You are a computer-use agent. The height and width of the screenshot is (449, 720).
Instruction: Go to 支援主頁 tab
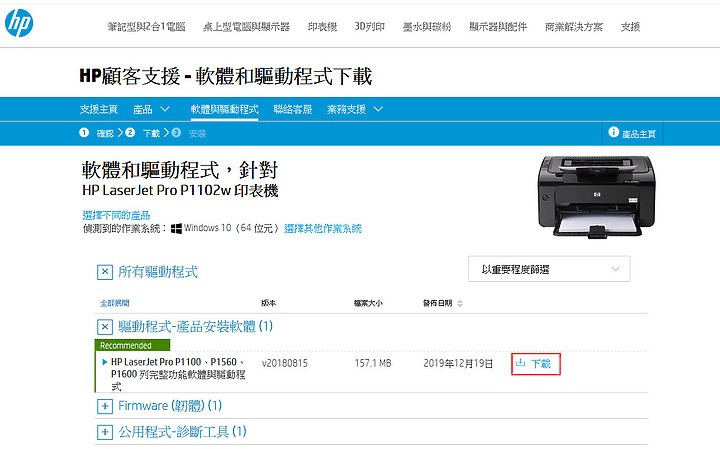(x=99, y=109)
